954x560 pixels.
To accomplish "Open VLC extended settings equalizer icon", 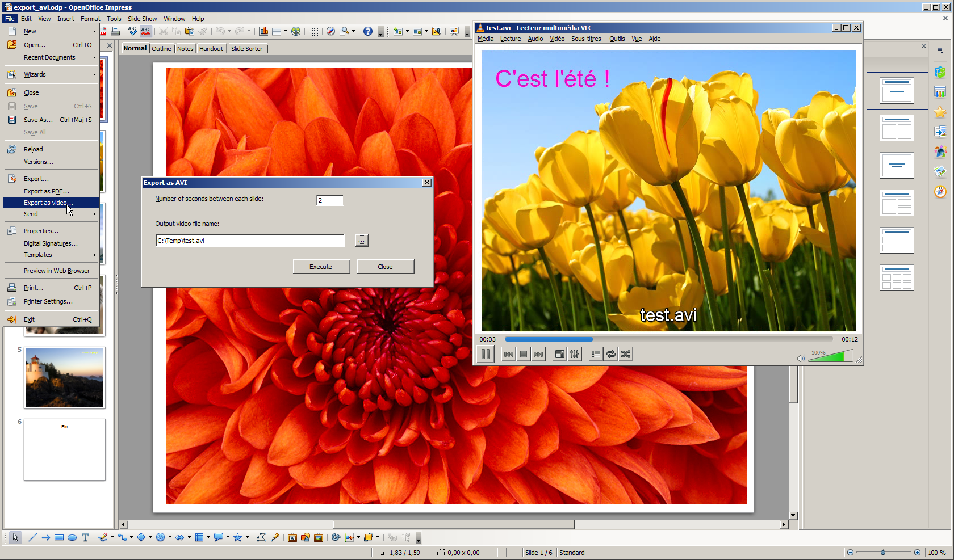I will 575,354.
